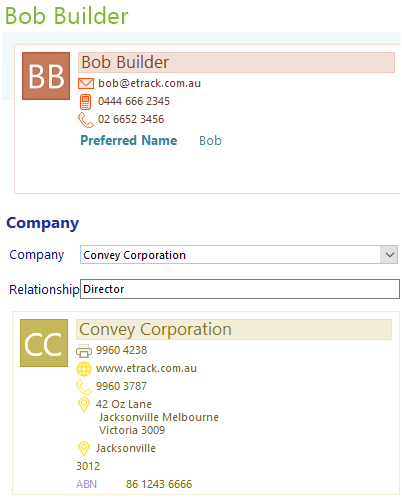The width and height of the screenshot is (402, 500).
Task: Click the Preferred Name value Bob
Action: pyautogui.click(x=210, y=141)
